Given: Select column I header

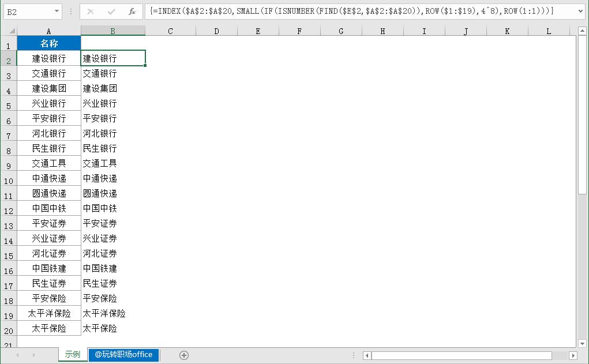Looking at the screenshot, I should (424, 31).
